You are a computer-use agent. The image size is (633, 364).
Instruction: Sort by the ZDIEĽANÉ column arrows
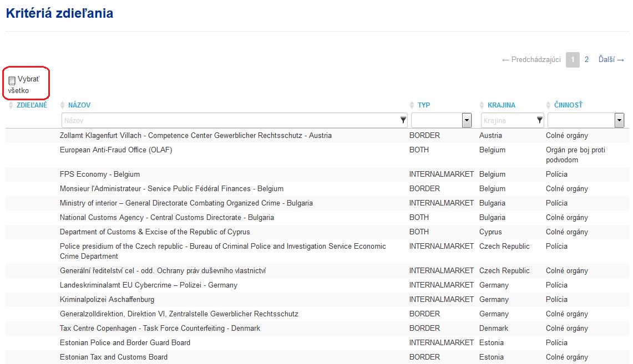(11, 105)
